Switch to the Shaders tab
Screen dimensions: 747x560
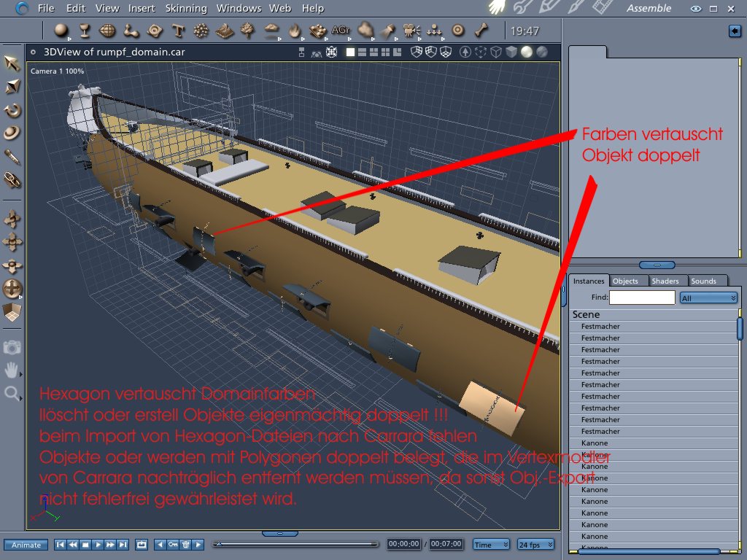[x=665, y=281]
